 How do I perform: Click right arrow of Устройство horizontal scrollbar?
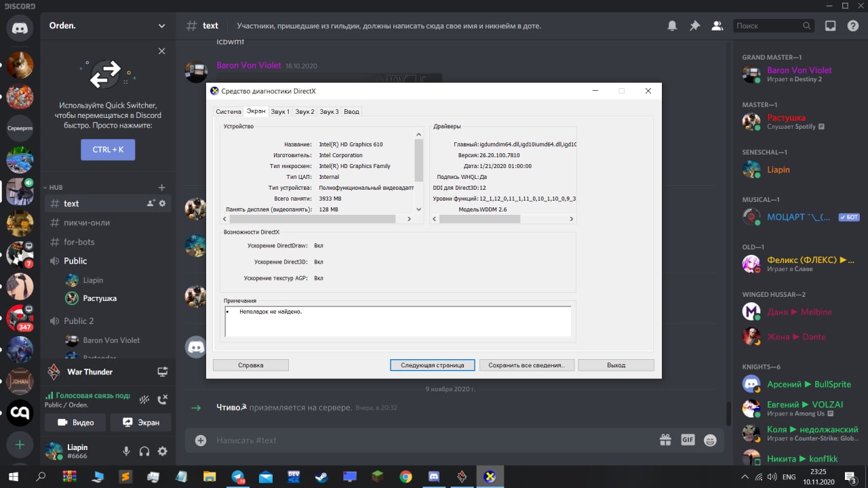409,219
